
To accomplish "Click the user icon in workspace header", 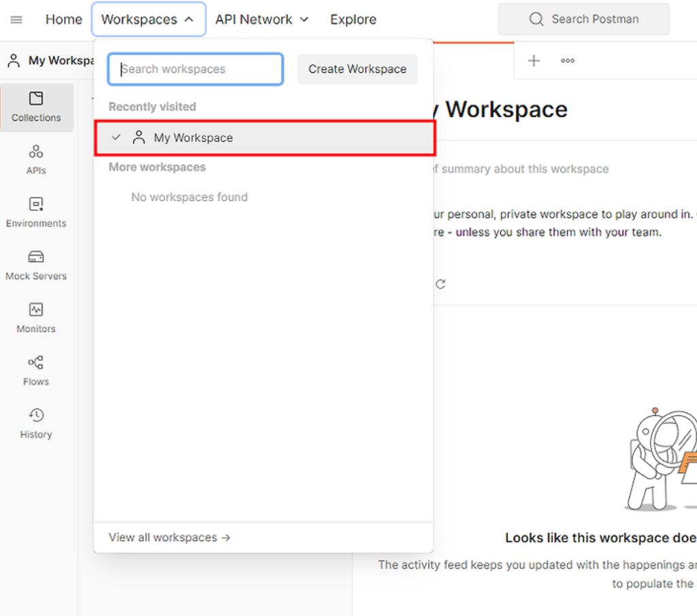I will click(x=14, y=61).
